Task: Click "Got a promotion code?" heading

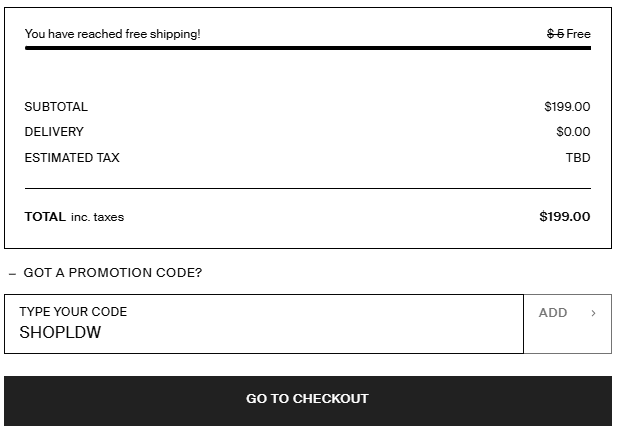Action: tap(112, 273)
